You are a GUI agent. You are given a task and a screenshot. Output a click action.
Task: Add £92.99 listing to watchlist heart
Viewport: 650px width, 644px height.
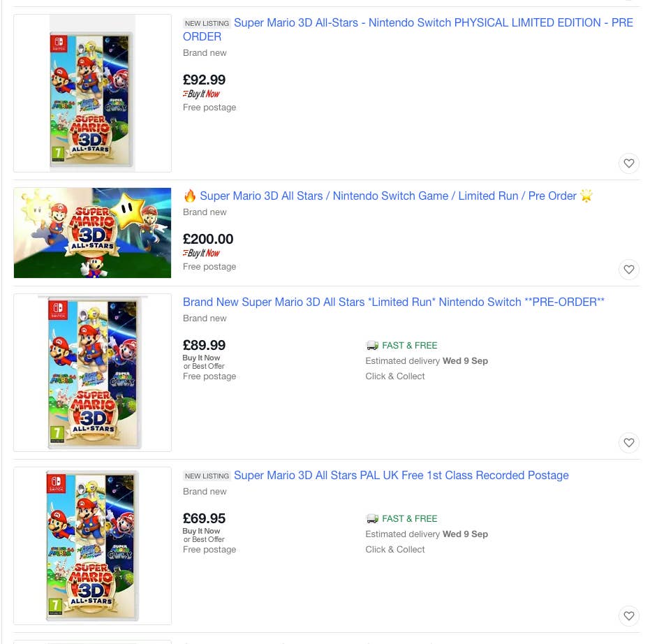point(628,163)
